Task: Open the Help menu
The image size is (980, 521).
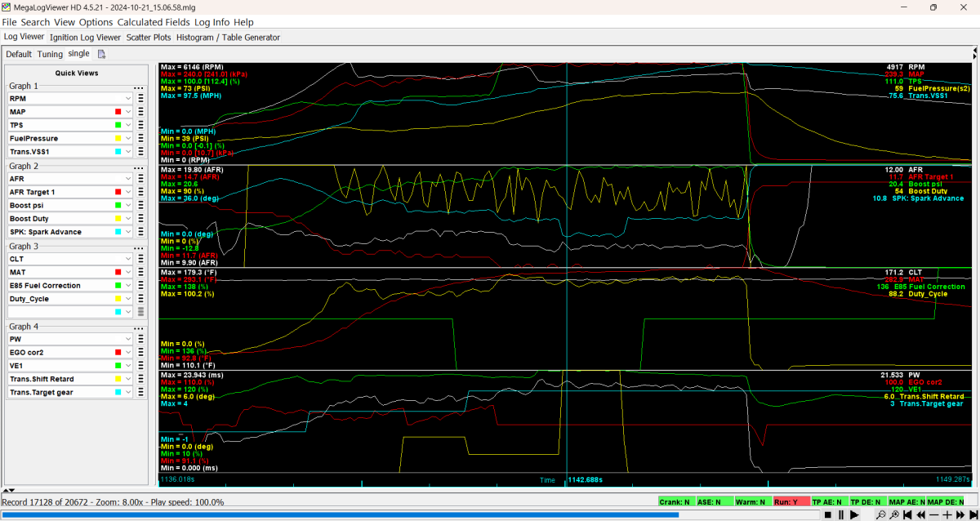Action: (x=243, y=22)
